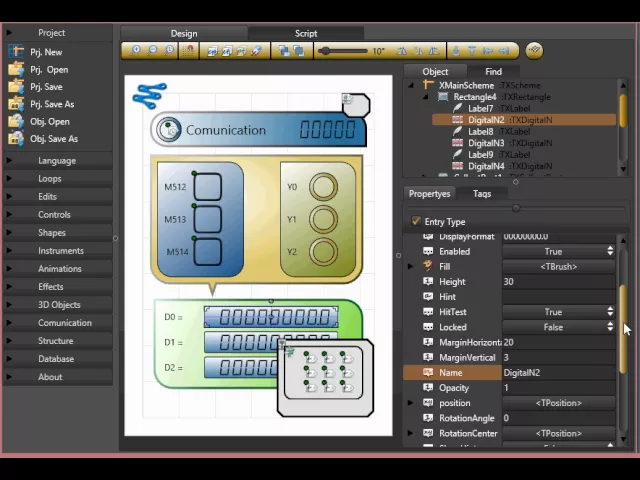Image resolution: width=640 pixels, height=480 pixels.
Task: Click the Obj. Open icon
Action: 16,121
